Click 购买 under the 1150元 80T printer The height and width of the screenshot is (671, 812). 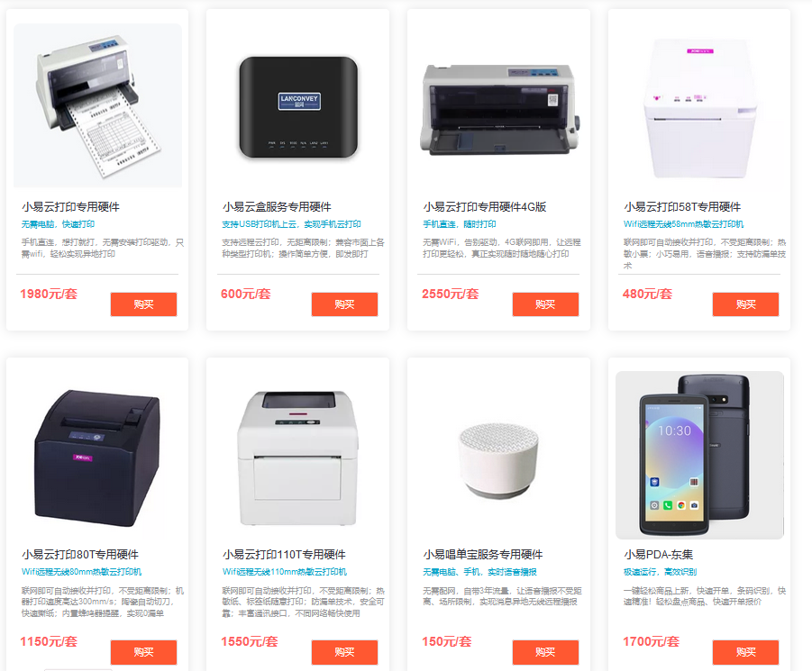(x=143, y=652)
